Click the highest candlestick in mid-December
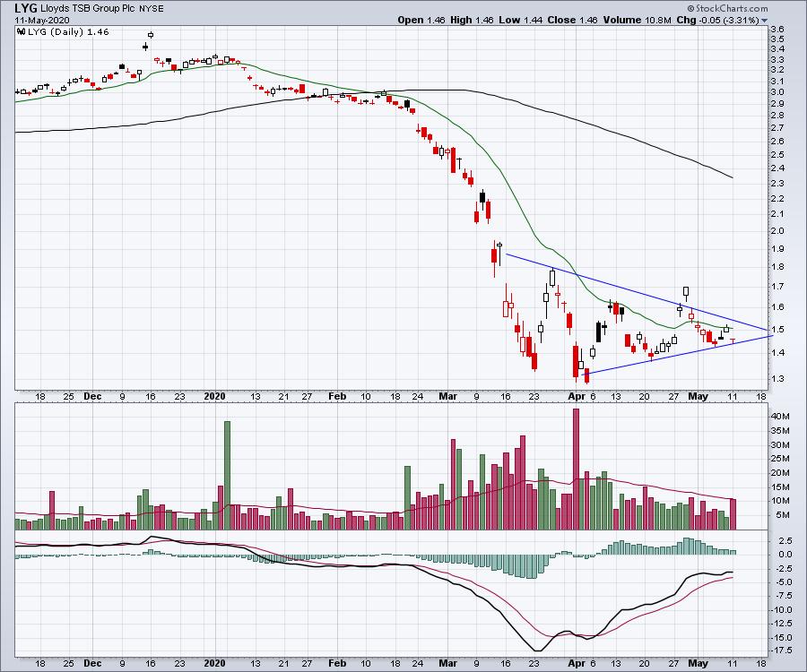This screenshot has height=672, width=807. point(150,35)
